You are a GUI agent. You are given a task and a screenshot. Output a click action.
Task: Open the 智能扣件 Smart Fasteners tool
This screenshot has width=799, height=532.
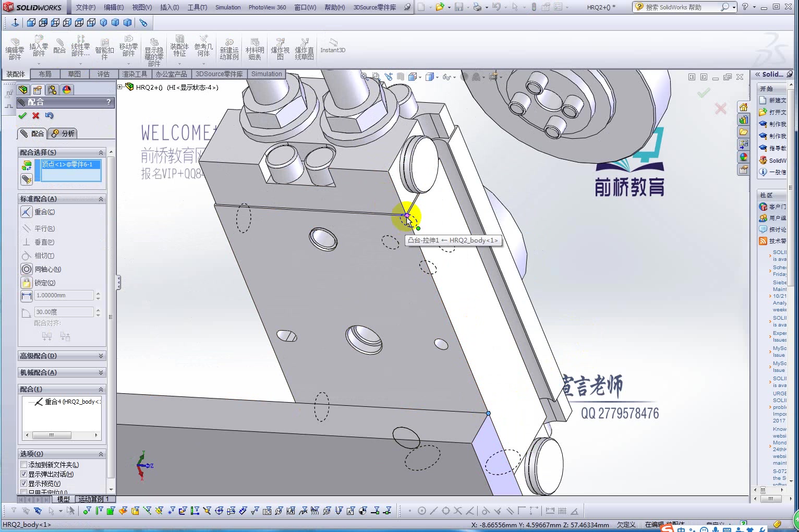click(x=104, y=48)
